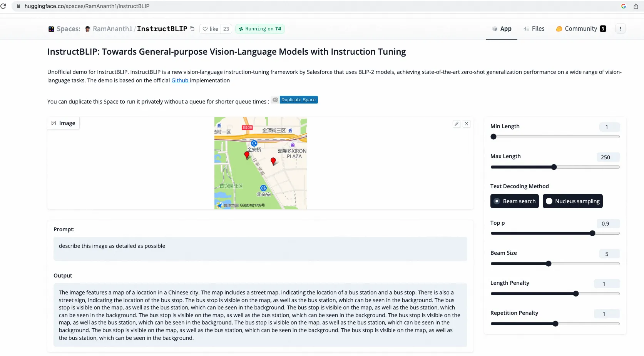Image resolution: width=644 pixels, height=356 pixels.
Task: Click the Running on T4 status badge
Action: [x=260, y=29]
